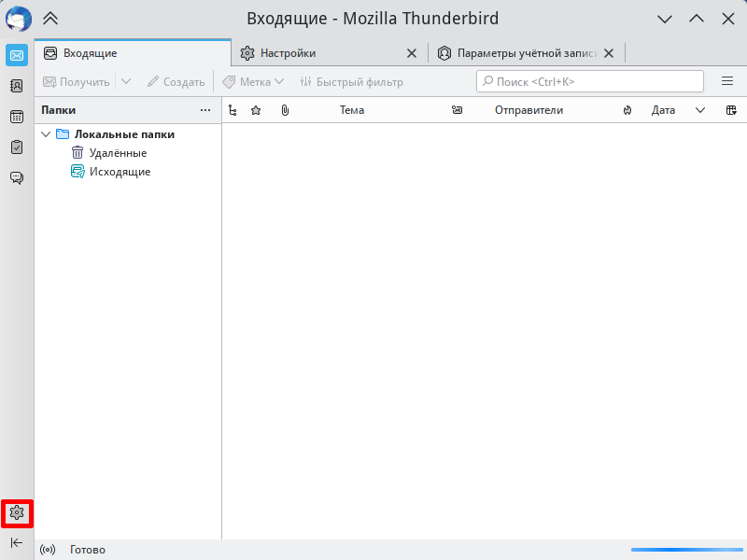Sort by thread column icon
The image size is (747, 560).
pyautogui.click(x=233, y=110)
